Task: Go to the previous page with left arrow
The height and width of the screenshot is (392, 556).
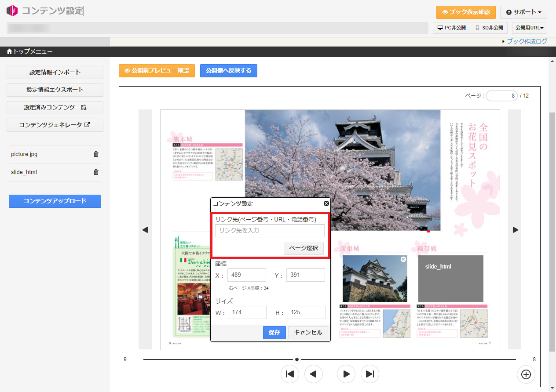Action: (x=145, y=230)
